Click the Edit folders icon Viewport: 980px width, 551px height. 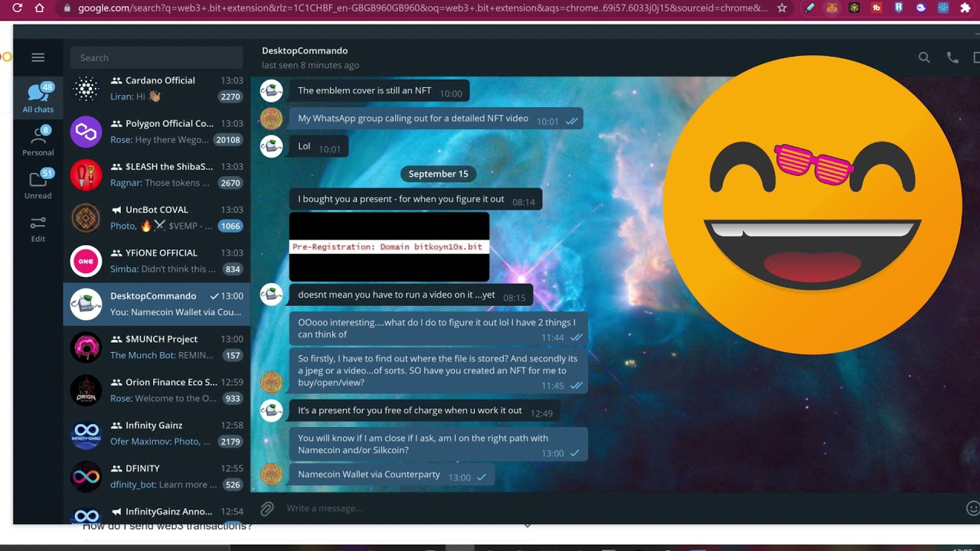click(38, 228)
